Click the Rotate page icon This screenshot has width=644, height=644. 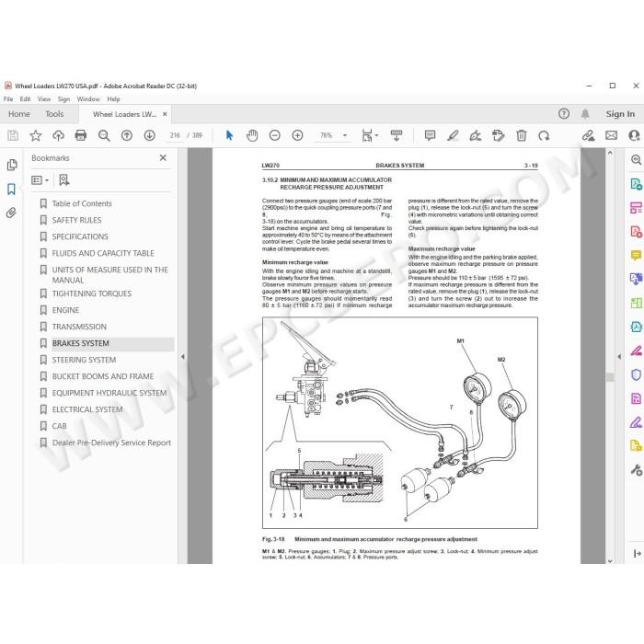pos(544,135)
